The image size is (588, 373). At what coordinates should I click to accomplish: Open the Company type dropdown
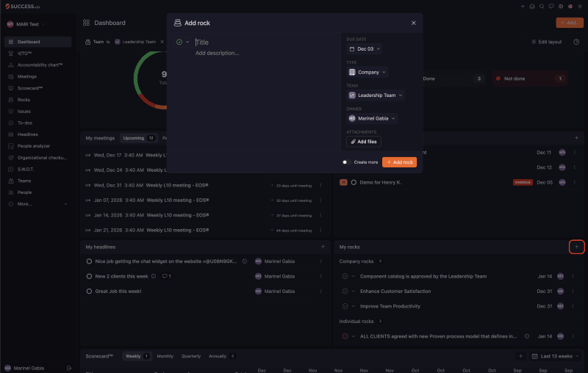pyautogui.click(x=367, y=72)
